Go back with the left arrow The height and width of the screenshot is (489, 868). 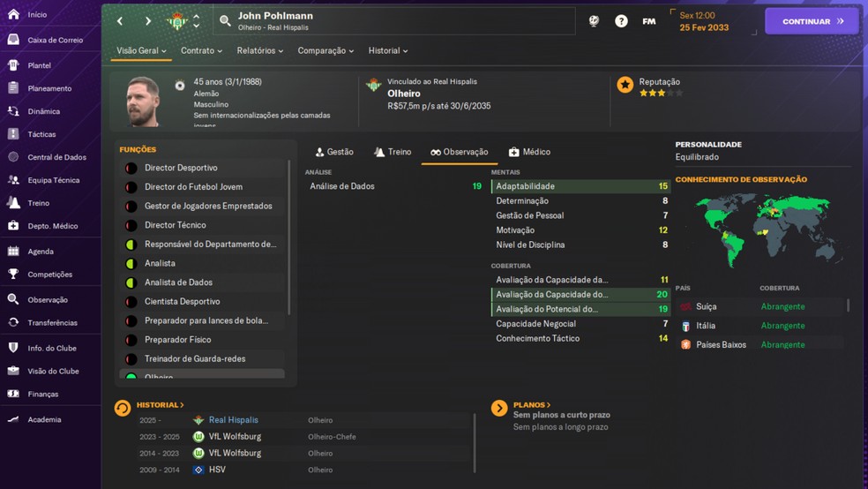[x=121, y=21]
